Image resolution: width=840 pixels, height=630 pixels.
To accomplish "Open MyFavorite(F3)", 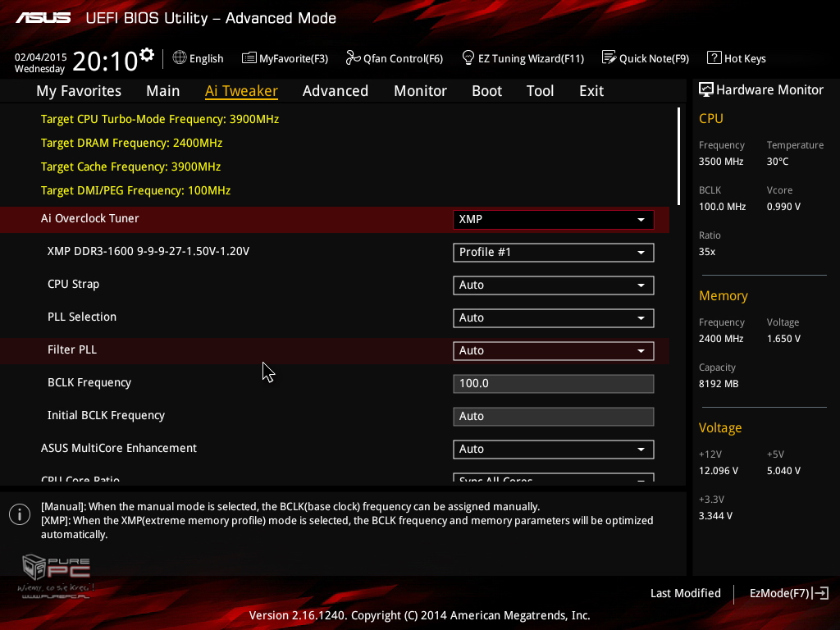I will click(x=285, y=58).
